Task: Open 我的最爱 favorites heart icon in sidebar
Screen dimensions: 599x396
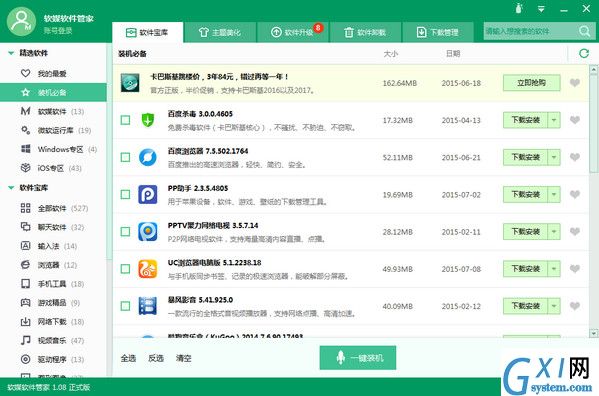Action: tap(26, 73)
